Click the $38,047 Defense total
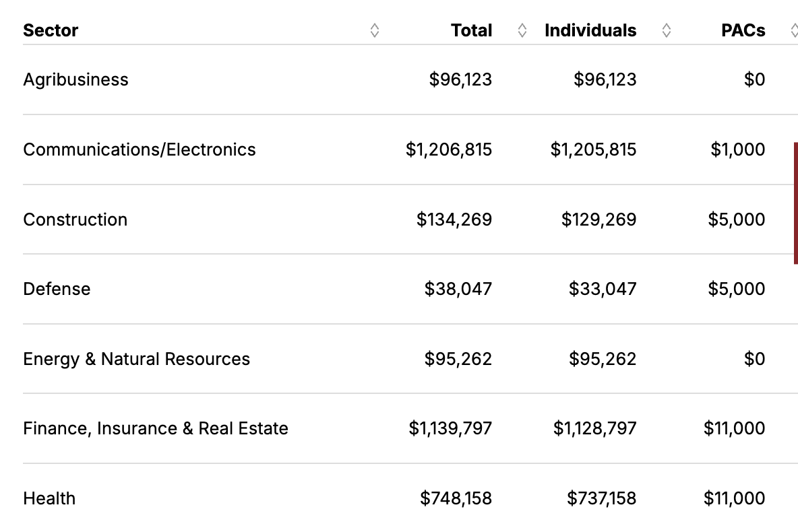This screenshot has width=798, height=532. click(458, 289)
